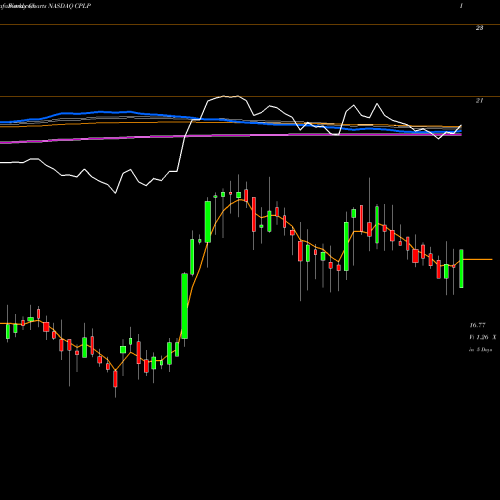
Task: Click the 'V: 1.26 X' volume text
Action: click(483, 337)
